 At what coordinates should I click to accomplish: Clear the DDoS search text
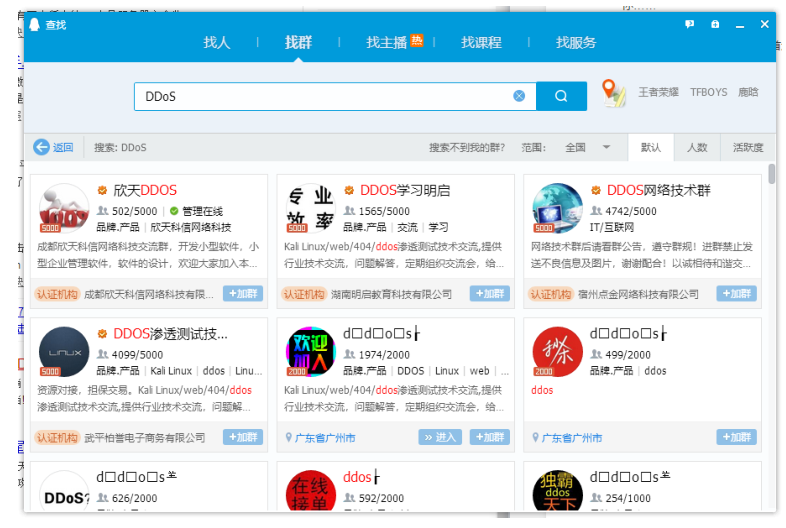pyautogui.click(x=519, y=96)
